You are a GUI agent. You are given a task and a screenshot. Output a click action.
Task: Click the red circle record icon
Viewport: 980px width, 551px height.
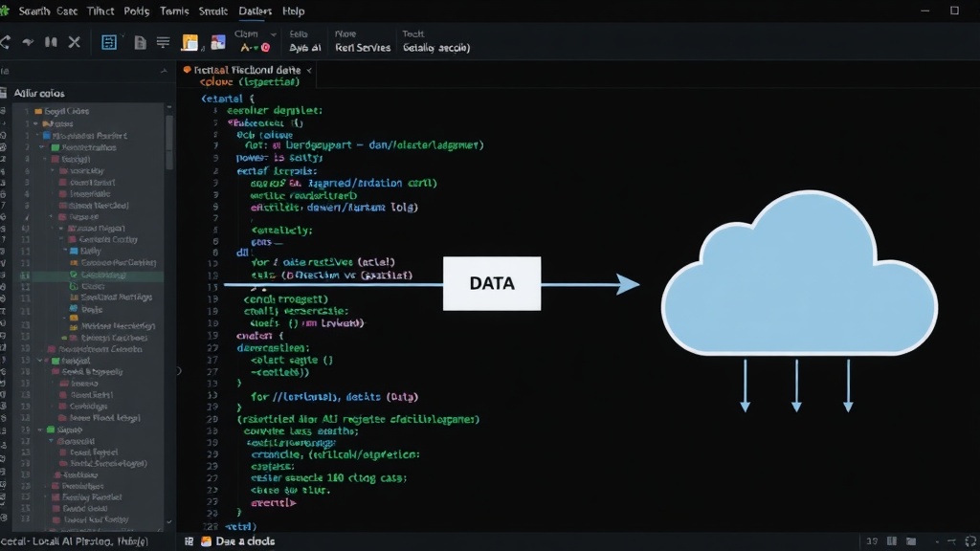point(266,48)
